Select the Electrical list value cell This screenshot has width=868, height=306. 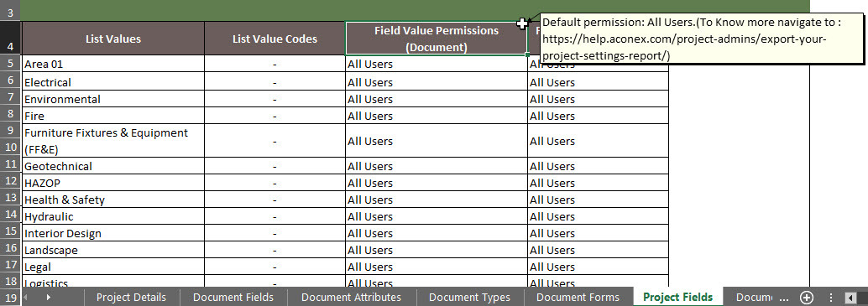click(113, 82)
